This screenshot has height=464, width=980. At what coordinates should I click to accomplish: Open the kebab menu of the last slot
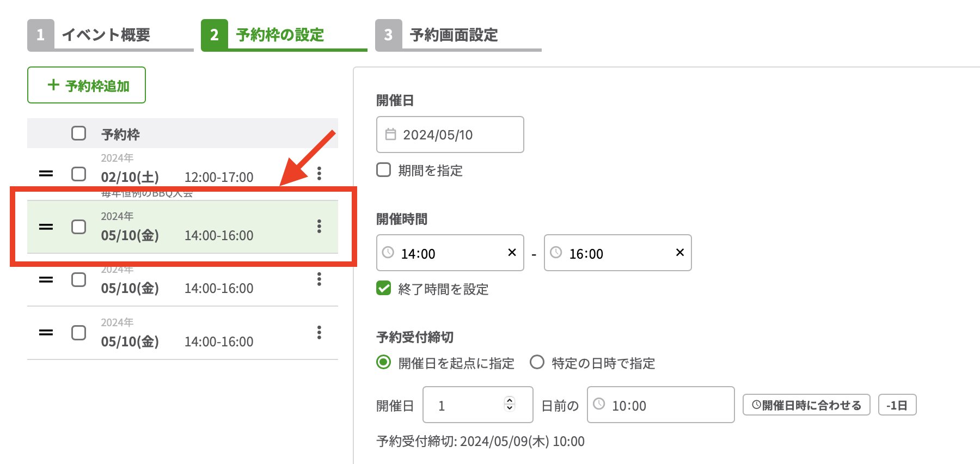pos(319,333)
